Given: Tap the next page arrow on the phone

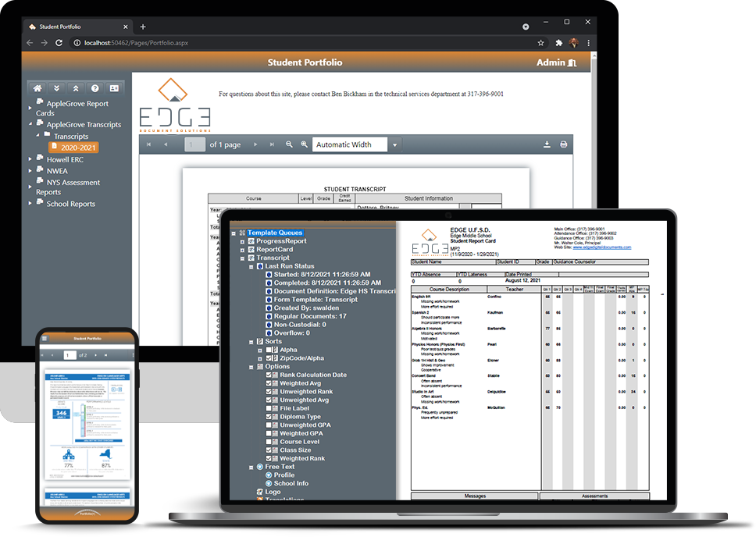Looking at the screenshot, I should (95, 355).
